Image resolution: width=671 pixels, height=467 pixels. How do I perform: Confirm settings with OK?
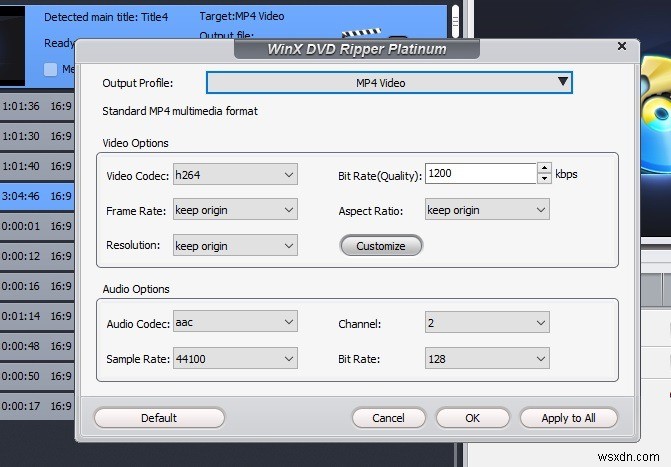tap(472, 418)
